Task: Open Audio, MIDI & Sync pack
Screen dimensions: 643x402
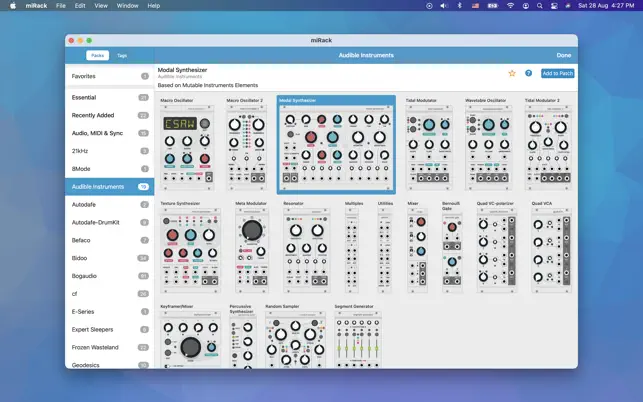Action: click(109, 133)
